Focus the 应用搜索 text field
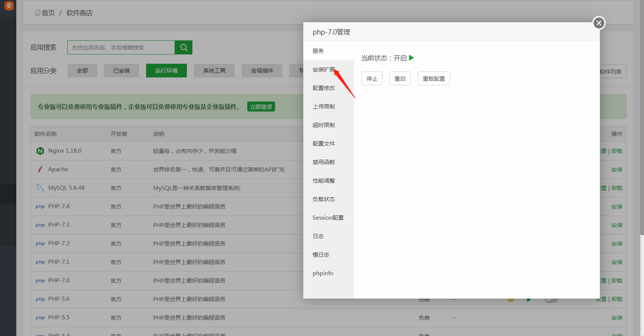This screenshot has height=336, width=644. (121, 47)
